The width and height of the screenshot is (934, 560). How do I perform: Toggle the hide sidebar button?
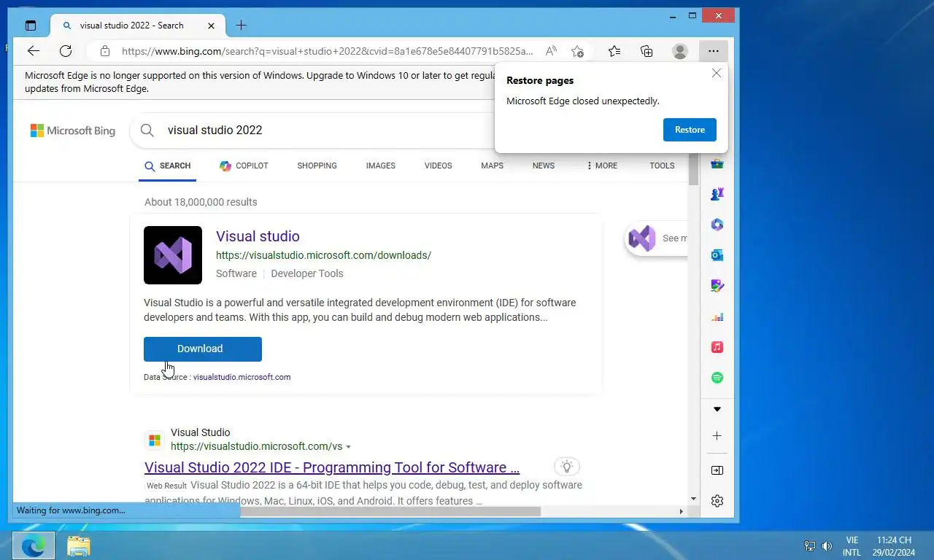pos(717,470)
